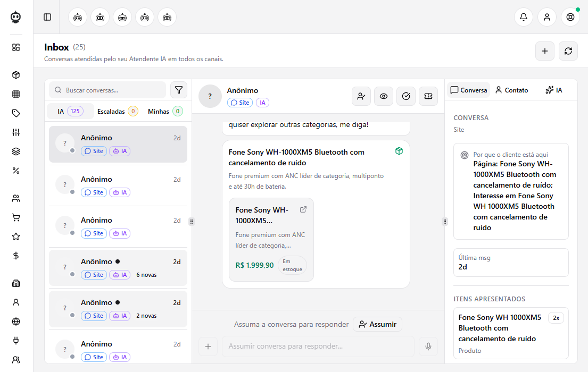Select the Conversa tab in details panel
The height and width of the screenshot is (372, 588).
pos(469,90)
